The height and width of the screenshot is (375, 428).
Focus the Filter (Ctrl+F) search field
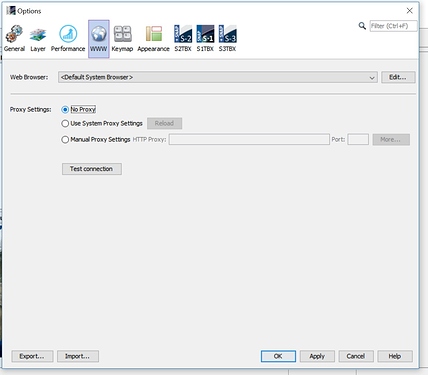(393, 26)
